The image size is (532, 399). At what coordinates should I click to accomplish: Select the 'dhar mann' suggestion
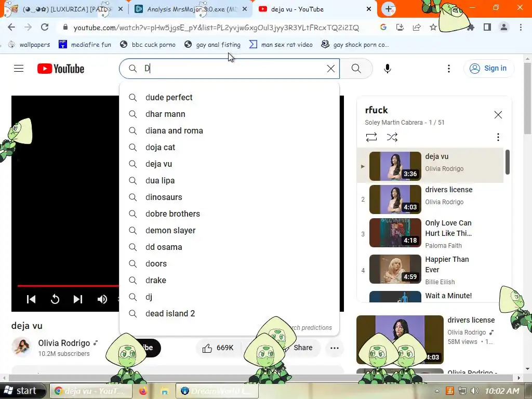pos(229,114)
